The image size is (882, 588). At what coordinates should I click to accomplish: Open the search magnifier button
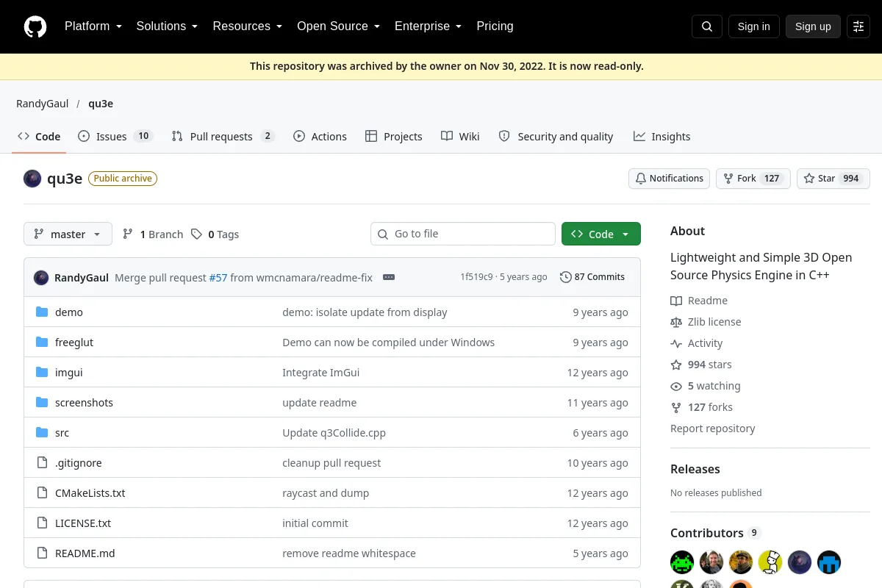(707, 26)
